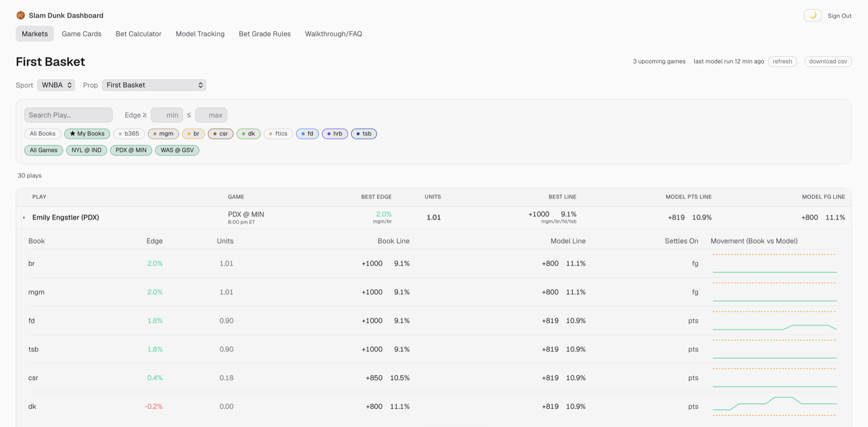
Task: Open the Markets tab
Action: click(x=35, y=34)
